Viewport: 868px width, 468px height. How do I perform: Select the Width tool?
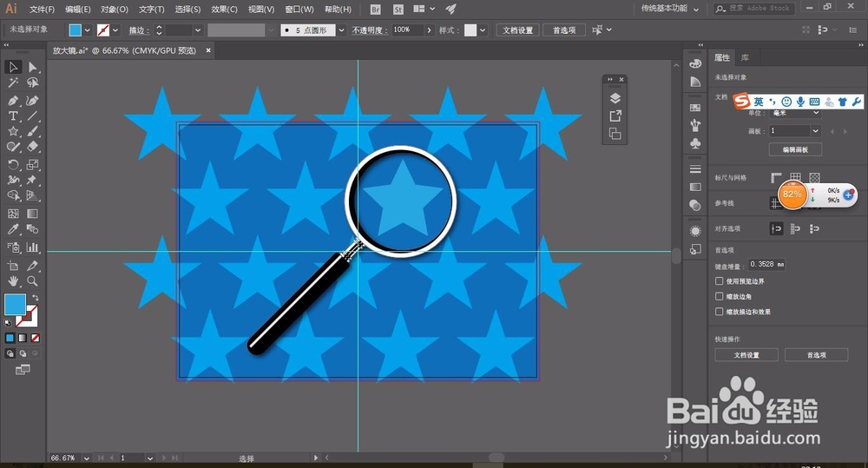pos(13,180)
